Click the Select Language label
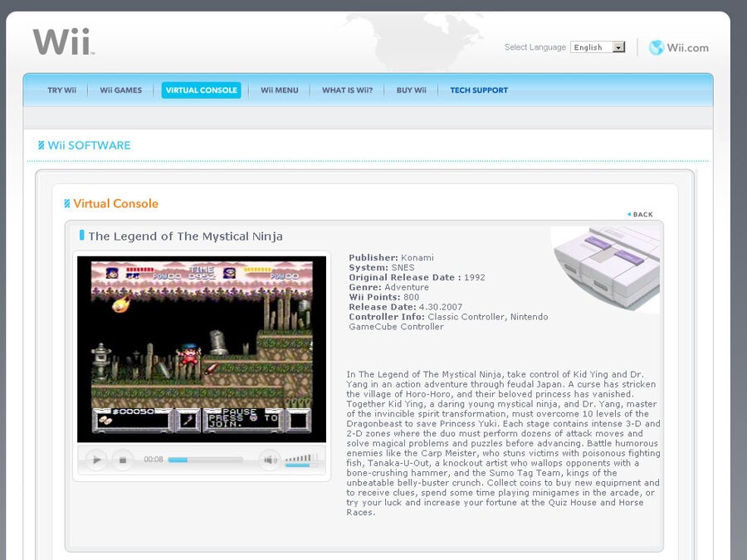The width and height of the screenshot is (747, 560). (535, 47)
